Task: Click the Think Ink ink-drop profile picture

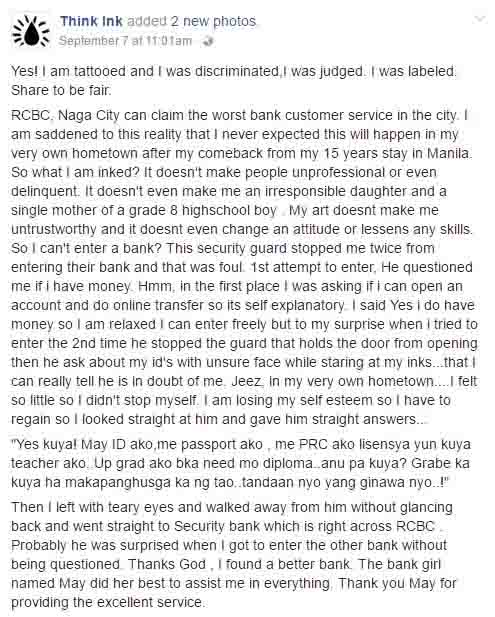Action: 31,31
